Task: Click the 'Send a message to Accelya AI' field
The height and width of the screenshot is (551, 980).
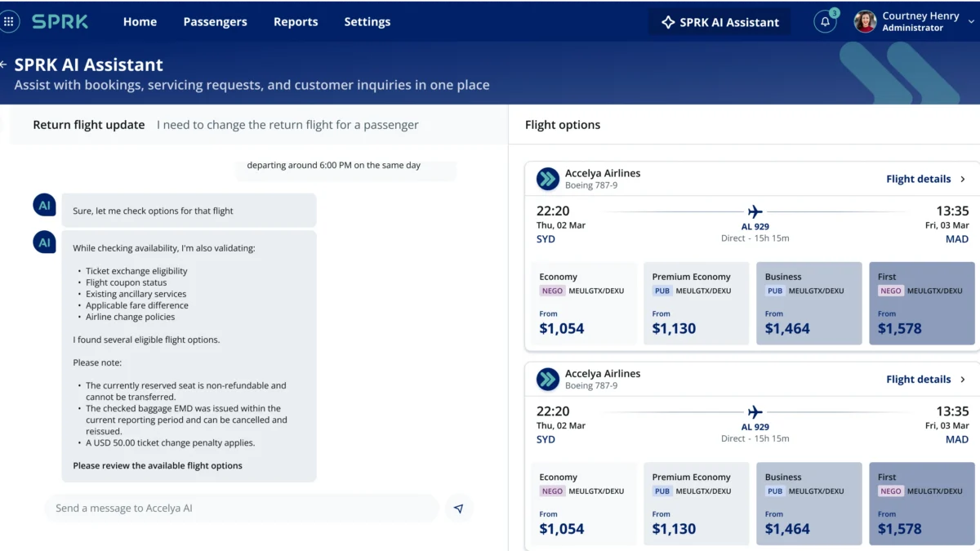Action: pyautogui.click(x=242, y=509)
